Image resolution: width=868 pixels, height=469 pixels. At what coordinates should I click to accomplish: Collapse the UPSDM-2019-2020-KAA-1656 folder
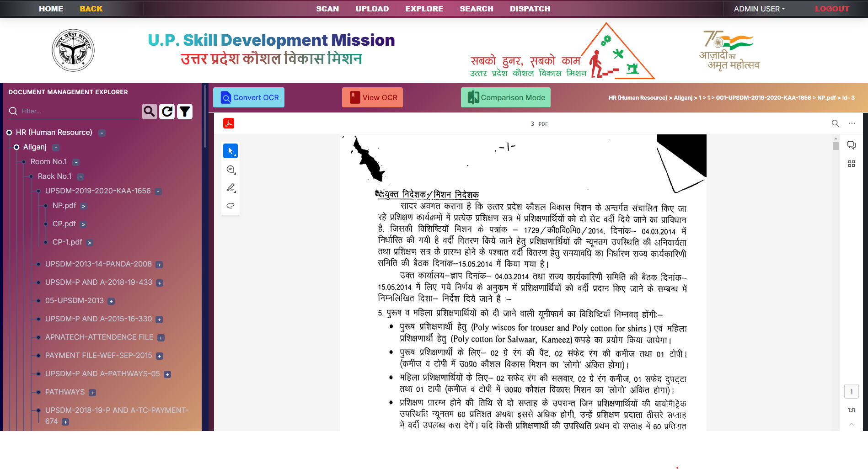click(158, 192)
